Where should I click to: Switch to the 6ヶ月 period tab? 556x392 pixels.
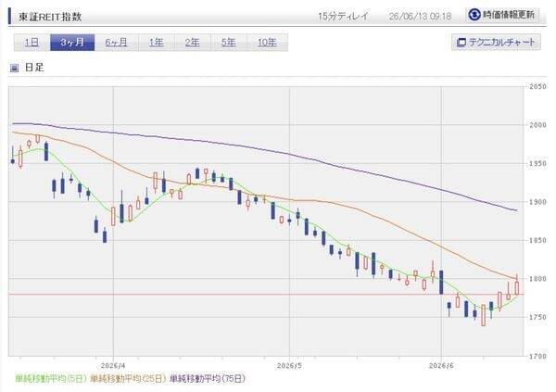[117, 43]
